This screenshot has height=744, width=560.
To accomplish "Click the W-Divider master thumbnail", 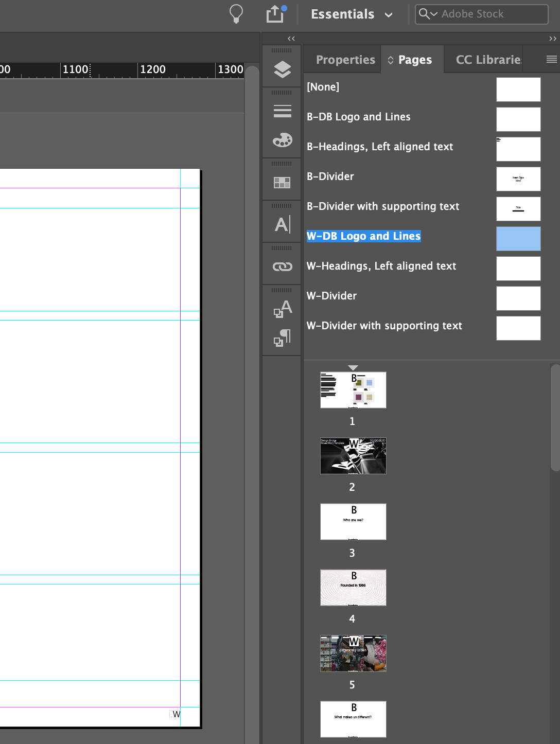I will point(518,298).
